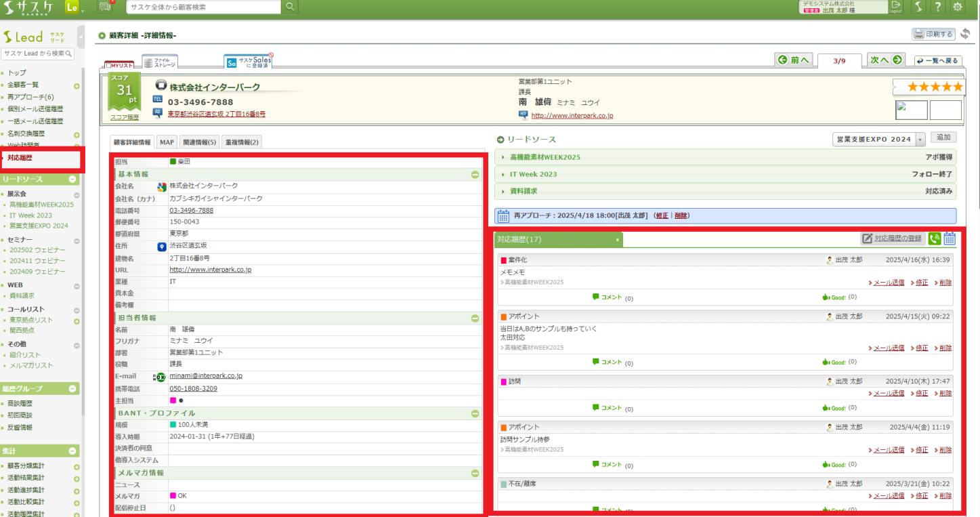This screenshot has height=517, width=980.
Task: Focus the サスケ Lead から検索 field
Action: [37, 53]
